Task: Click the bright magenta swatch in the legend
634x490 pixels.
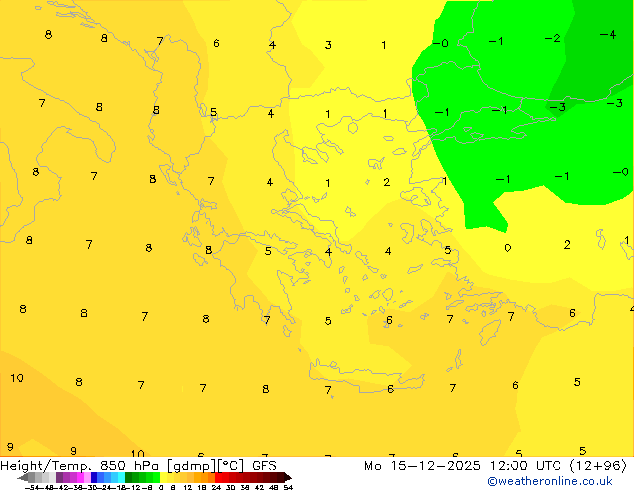Action: tap(80, 477)
